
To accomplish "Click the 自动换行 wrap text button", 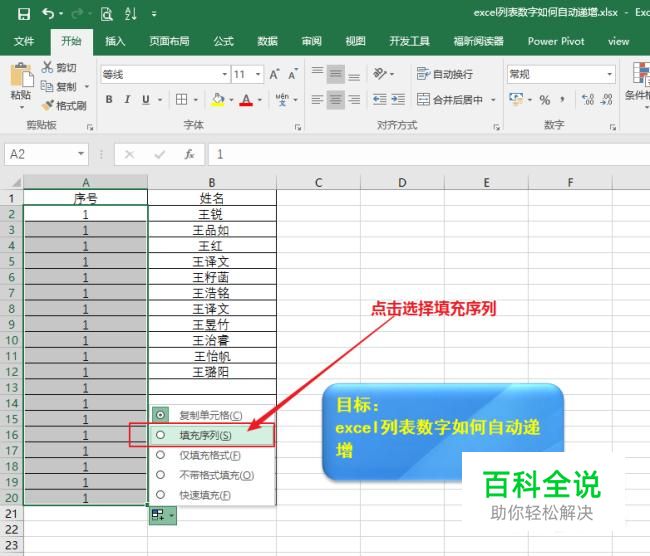I will tap(445, 74).
